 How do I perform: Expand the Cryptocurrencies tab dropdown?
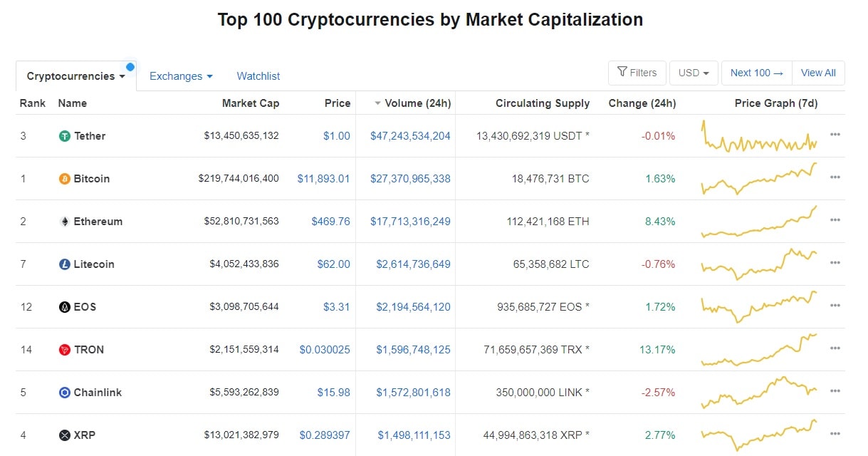(76, 76)
